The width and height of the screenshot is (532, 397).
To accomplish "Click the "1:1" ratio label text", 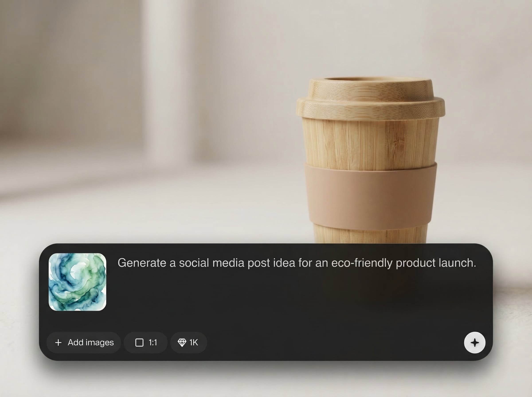I will point(153,343).
